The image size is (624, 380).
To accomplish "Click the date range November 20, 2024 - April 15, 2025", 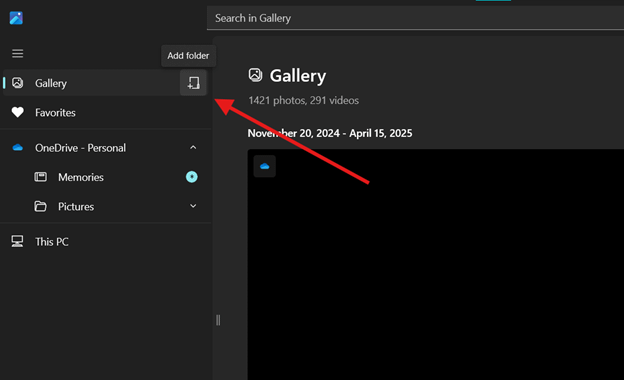I will [330, 133].
